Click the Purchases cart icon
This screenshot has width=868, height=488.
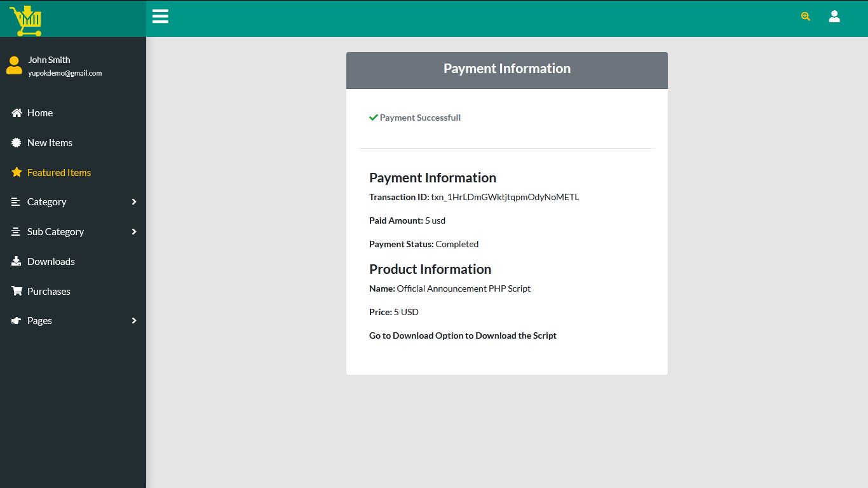[x=17, y=292]
